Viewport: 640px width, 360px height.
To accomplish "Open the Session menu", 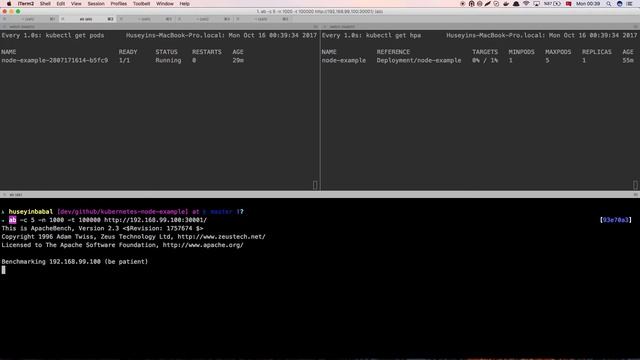I will (96, 4).
